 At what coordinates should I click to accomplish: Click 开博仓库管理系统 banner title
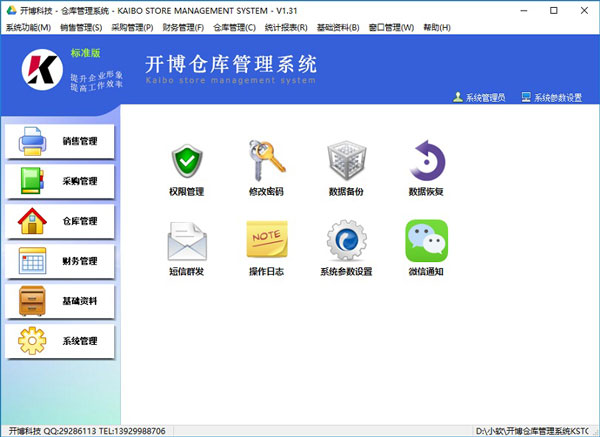coord(231,64)
